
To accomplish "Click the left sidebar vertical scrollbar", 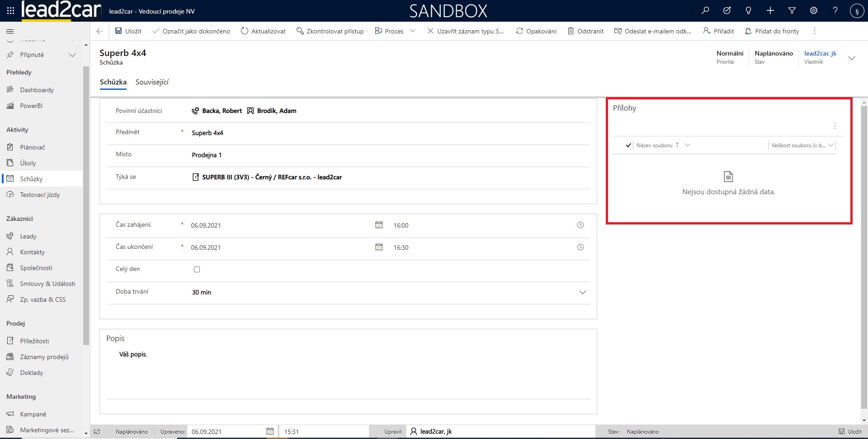I will click(86, 203).
